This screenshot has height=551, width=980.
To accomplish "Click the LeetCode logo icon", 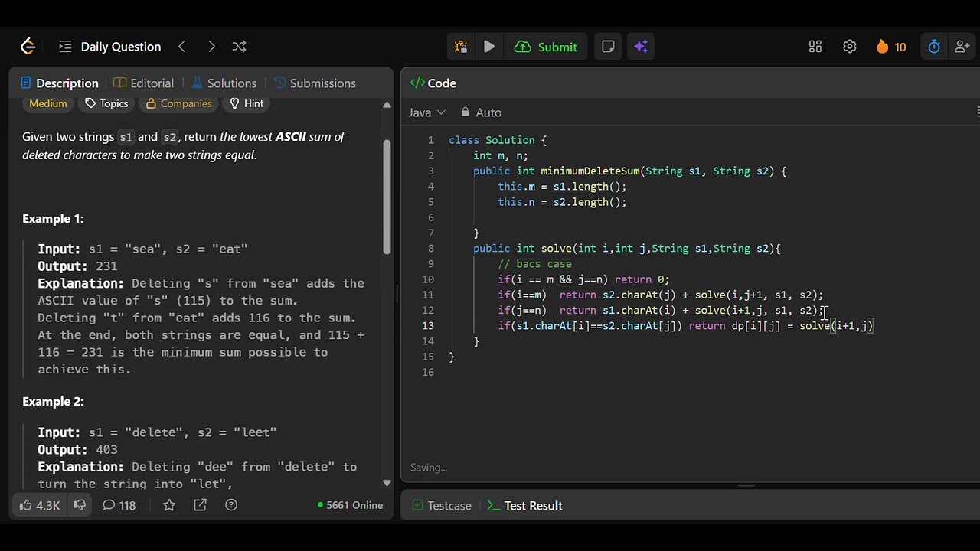I will pyautogui.click(x=28, y=47).
